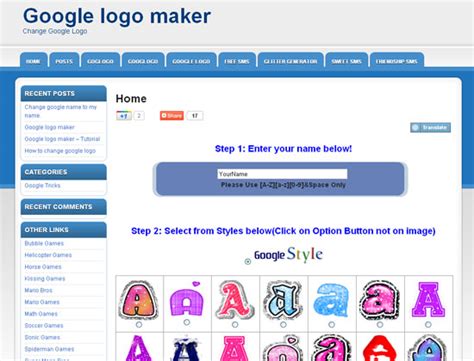This screenshot has height=361, width=474.
Task: Click the orange Share icon button
Action: coord(172,116)
